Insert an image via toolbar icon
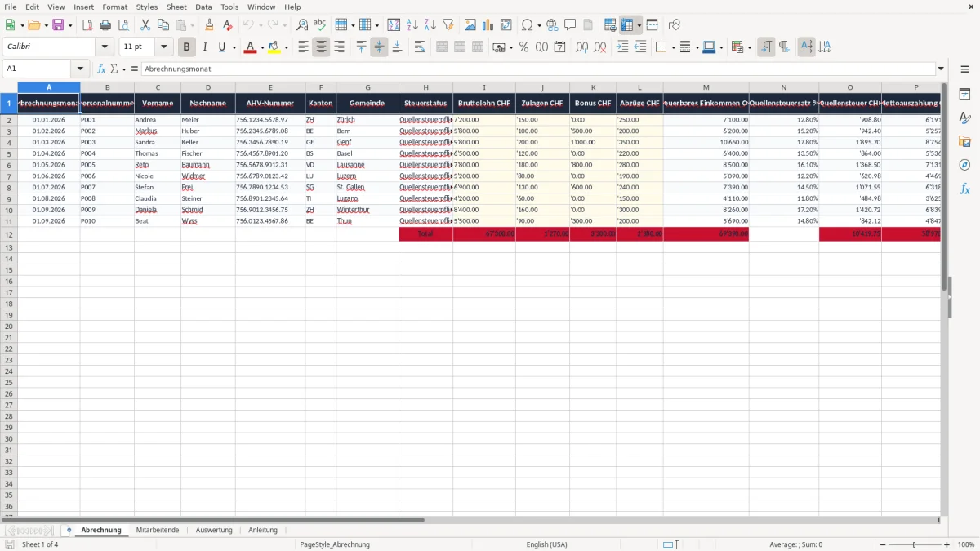 470,25
